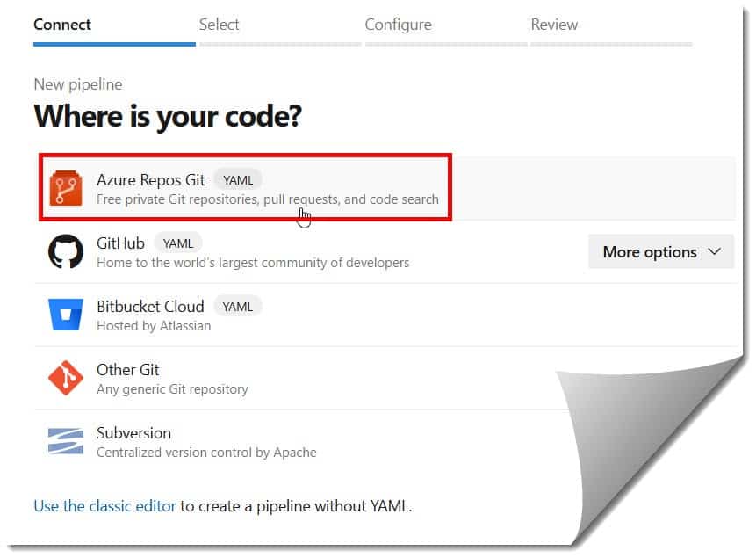This screenshot has height=558, width=756.
Task: Click the GitHub logo icon
Action: [x=65, y=251]
